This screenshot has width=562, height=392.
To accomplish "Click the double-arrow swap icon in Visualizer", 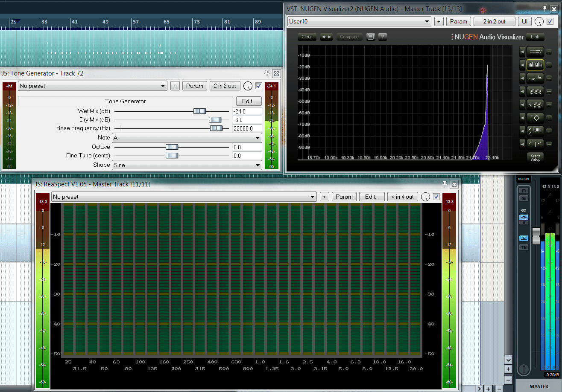I will click(x=327, y=37).
